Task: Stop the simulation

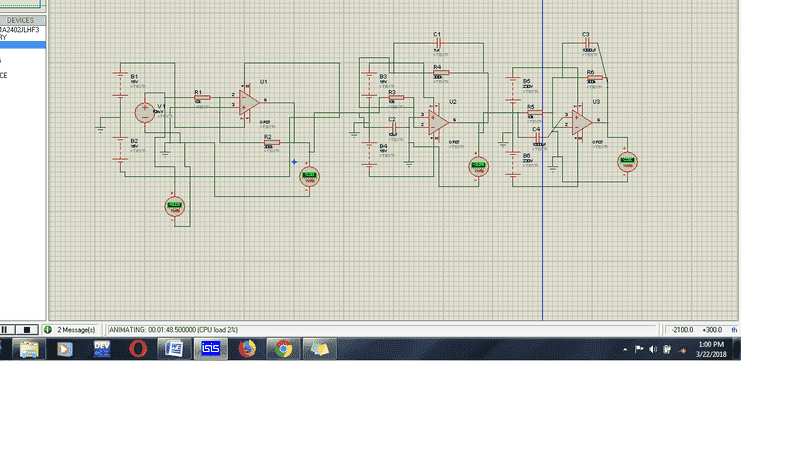Action: click(x=28, y=329)
